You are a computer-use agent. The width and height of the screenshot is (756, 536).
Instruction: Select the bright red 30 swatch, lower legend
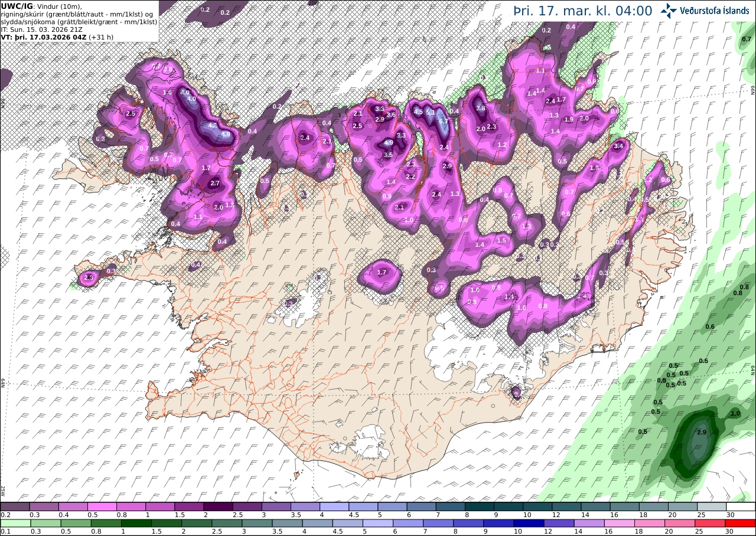[741, 523]
